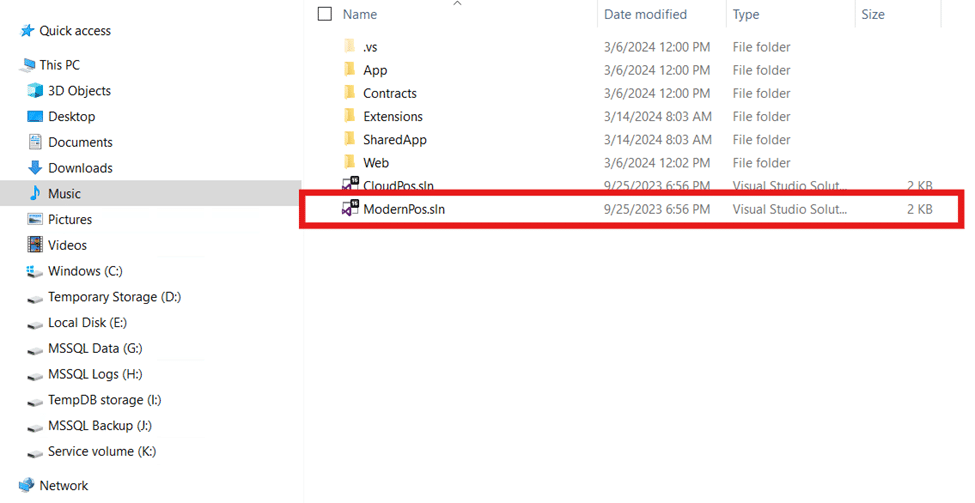Click File folder type in App row
This screenshot has width=975, height=503.
761,70
